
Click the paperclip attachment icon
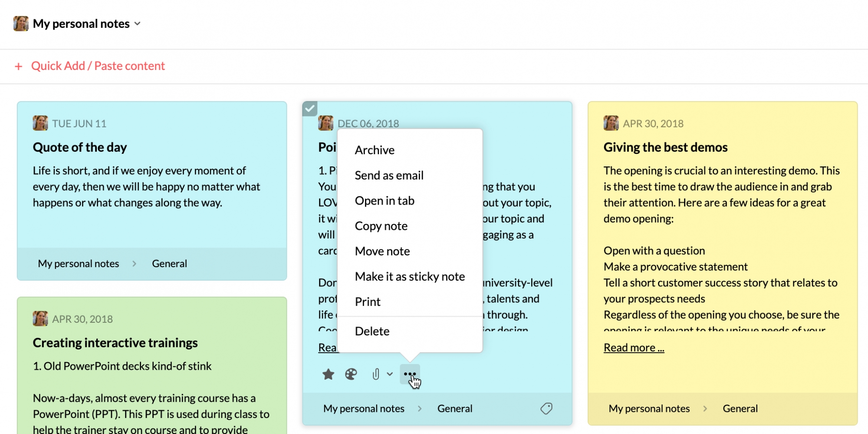click(376, 374)
